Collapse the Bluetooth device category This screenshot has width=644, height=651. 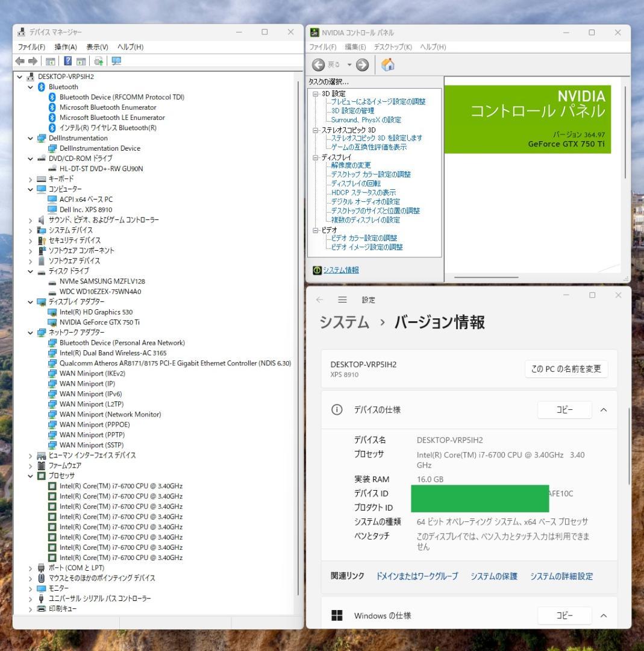30,86
